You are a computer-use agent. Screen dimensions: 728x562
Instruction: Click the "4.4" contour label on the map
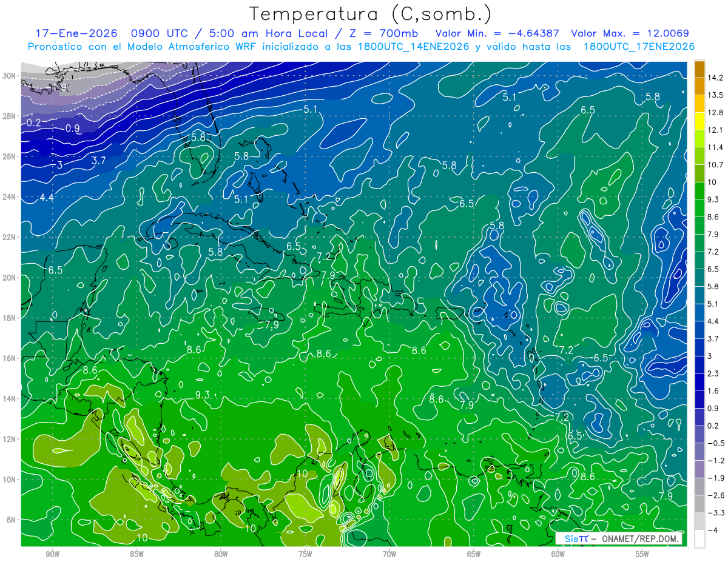click(47, 198)
